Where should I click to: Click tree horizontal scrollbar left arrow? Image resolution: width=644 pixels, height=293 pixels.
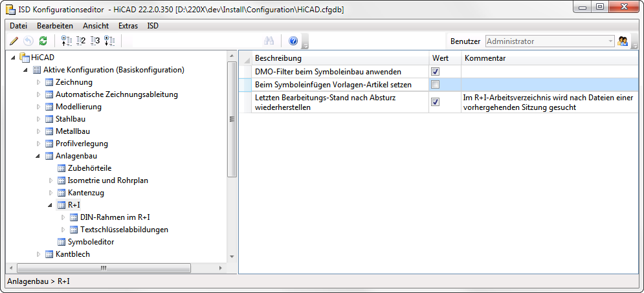(10, 268)
